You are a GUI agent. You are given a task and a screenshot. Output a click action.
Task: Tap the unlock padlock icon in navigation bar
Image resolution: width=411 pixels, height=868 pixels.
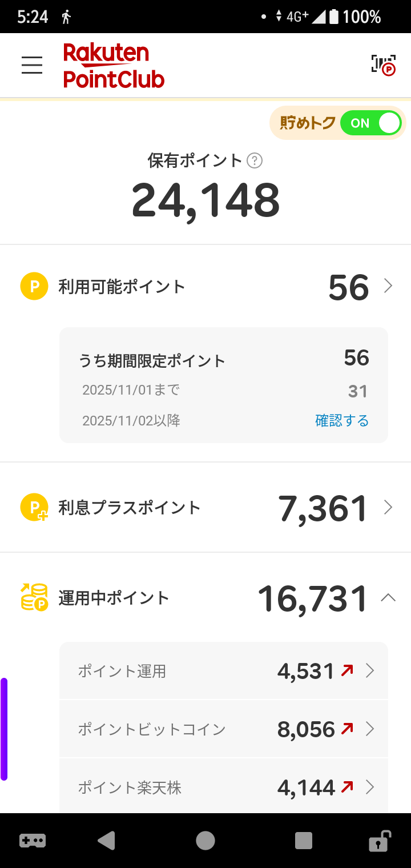pos(379,841)
